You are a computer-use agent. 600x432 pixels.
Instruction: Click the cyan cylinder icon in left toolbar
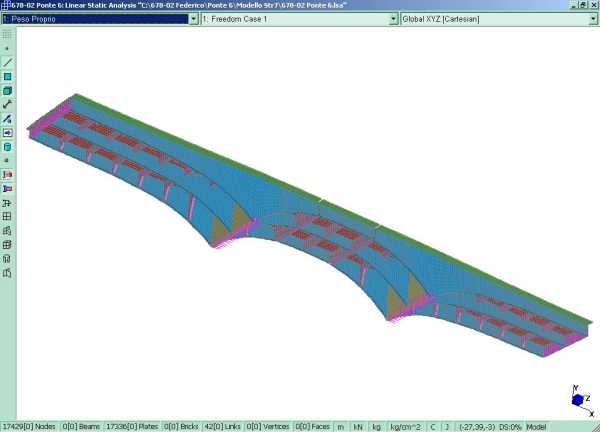point(7,146)
